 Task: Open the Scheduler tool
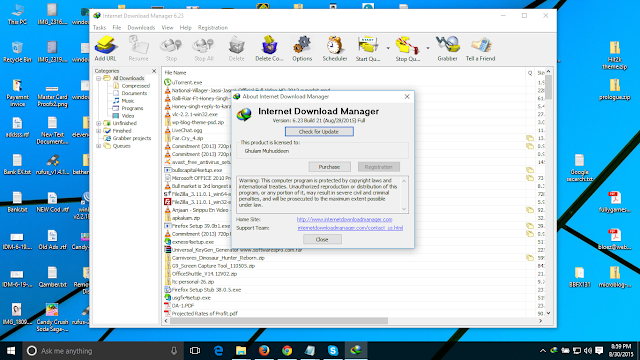[x=335, y=49]
